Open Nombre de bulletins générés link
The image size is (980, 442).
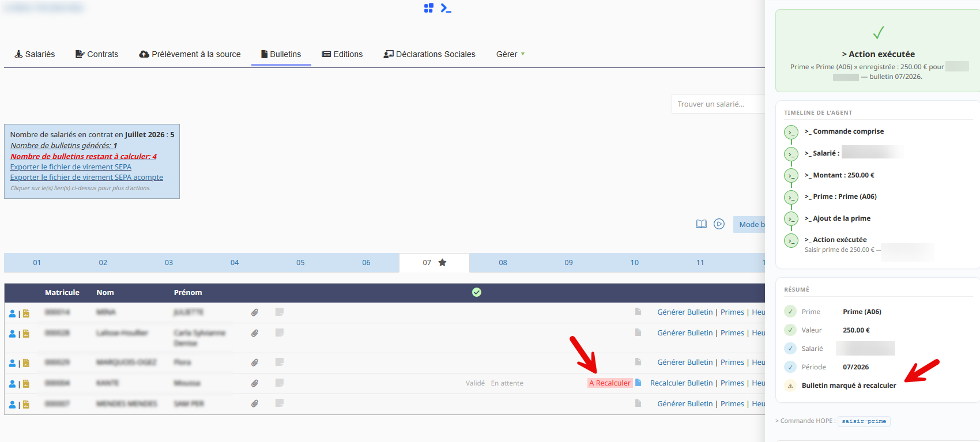tap(63, 145)
